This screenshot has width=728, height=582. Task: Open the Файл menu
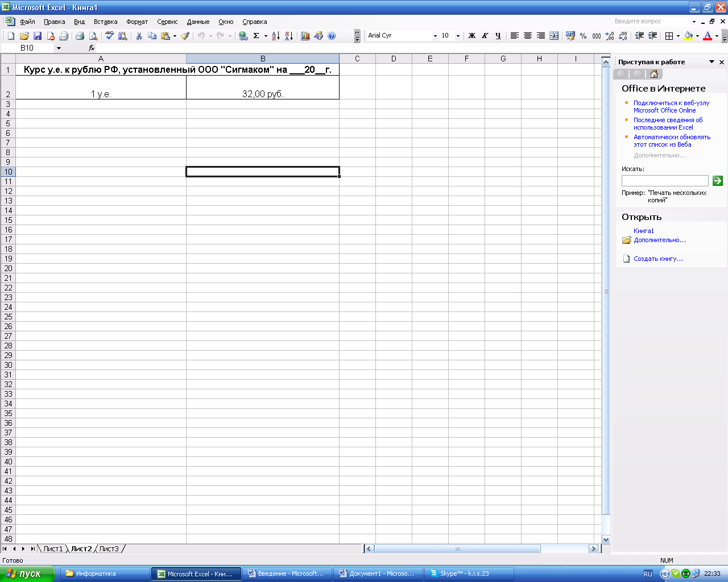pos(27,22)
